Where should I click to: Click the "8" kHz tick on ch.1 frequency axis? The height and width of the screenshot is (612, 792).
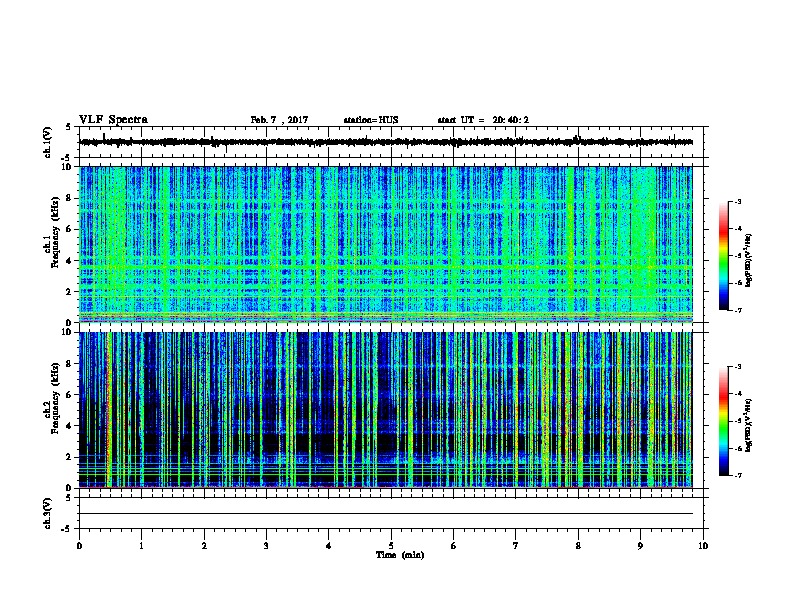click(69, 198)
